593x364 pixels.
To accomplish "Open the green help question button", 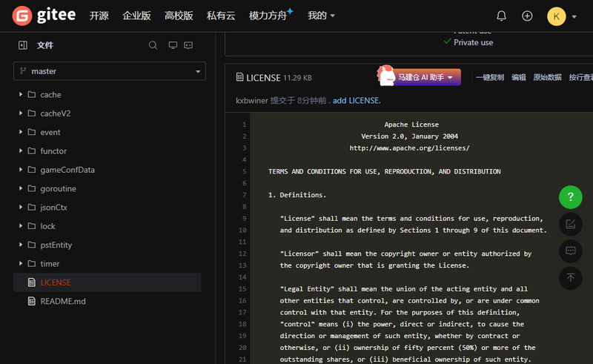I will [570, 197].
